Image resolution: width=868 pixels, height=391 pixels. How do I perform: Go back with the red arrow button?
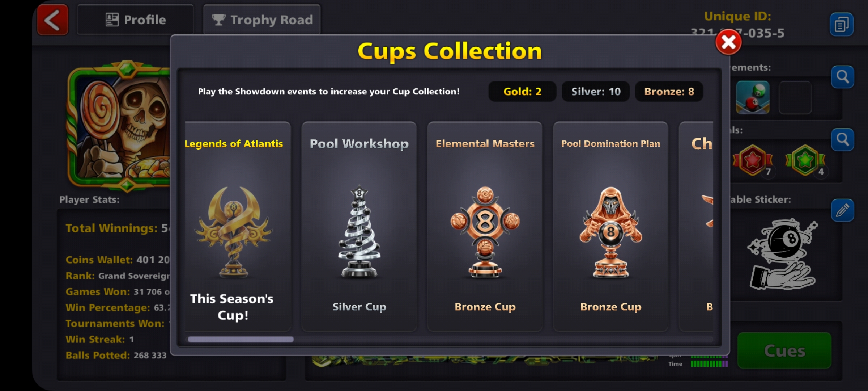click(53, 20)
